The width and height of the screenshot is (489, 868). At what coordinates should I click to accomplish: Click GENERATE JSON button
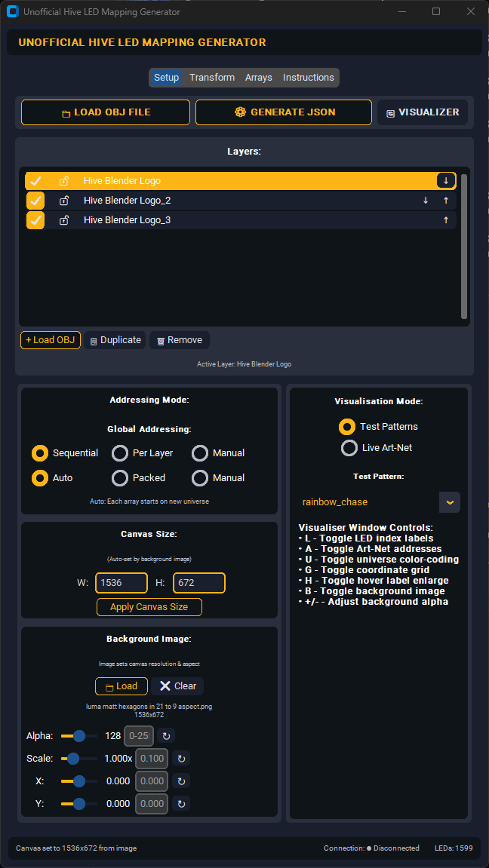coord(284,112)
